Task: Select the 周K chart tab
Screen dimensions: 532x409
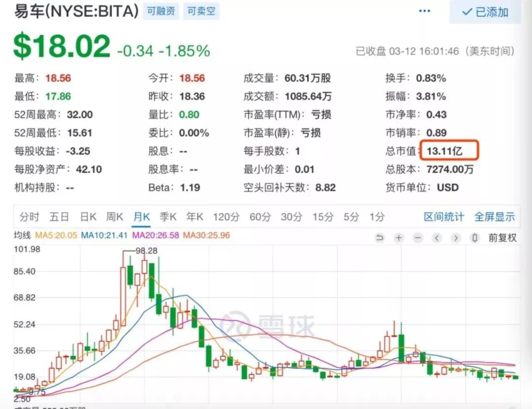Action: (115, 216)
